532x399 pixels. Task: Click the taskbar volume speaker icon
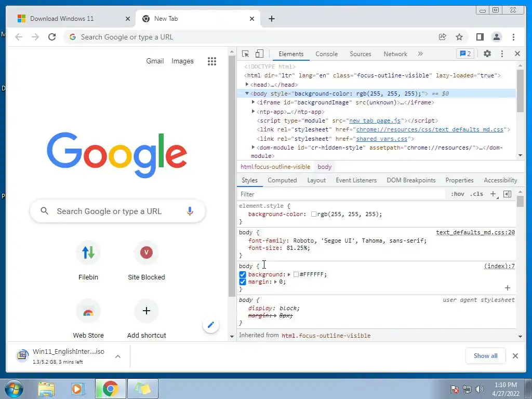point(480,389)
